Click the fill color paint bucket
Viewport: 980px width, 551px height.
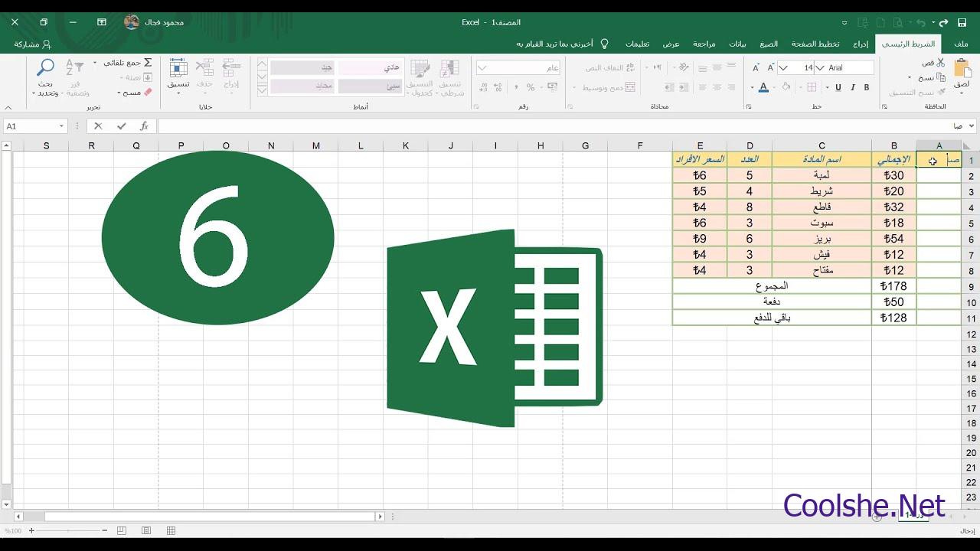click(786, 88)
